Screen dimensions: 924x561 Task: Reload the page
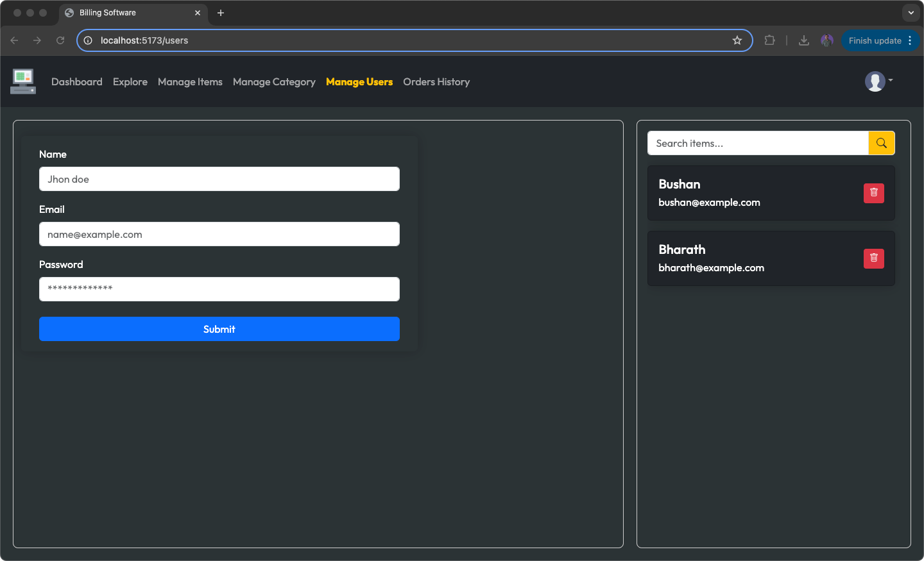pyautogui.click(x=60, y=40)
